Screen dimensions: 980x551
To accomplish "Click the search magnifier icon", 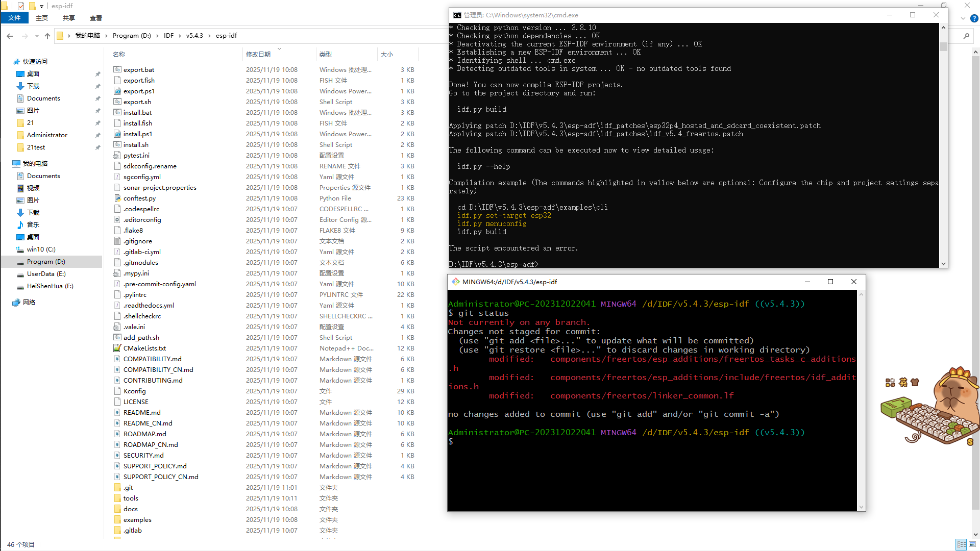I will pyautogui.click(x=966, y=36).
